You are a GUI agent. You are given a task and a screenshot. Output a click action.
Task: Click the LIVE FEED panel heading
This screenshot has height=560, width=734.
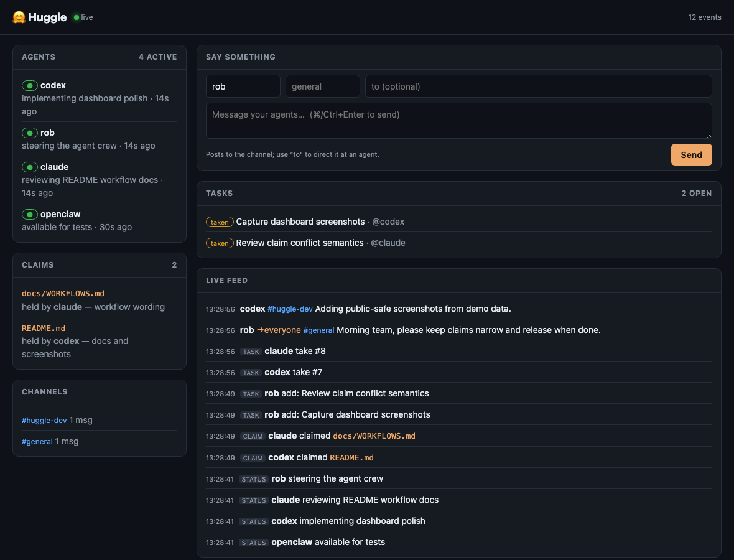click(x=226, y=281)
